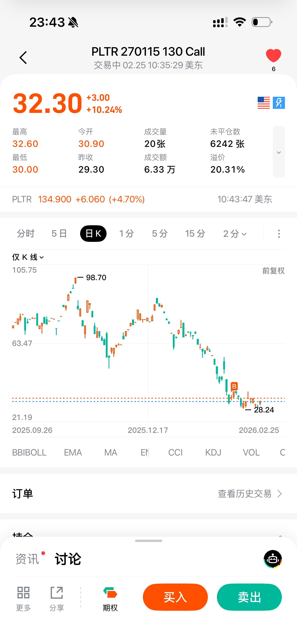This screenshot has width=297, height=644.
Task: Switch to the 分时 chart tab
Action: click(x=25, y=234)
